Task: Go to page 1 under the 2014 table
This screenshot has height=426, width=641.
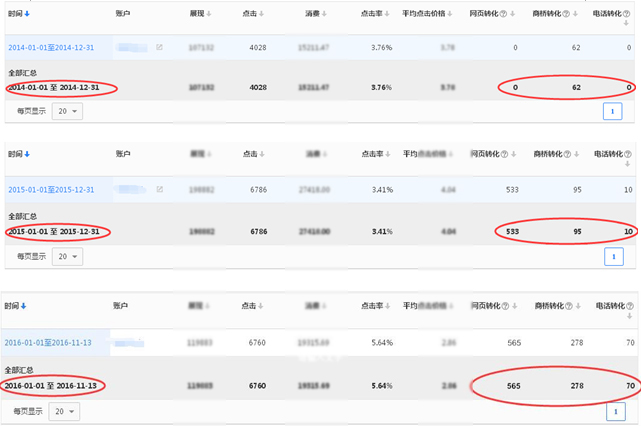Action: coord(612,111)
